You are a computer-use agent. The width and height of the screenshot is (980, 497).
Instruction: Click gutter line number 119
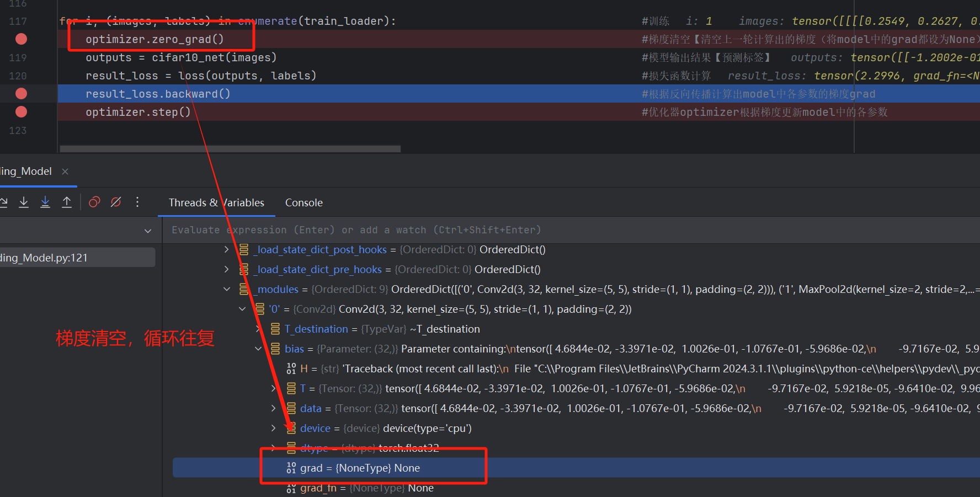click(x=18, y=57)
